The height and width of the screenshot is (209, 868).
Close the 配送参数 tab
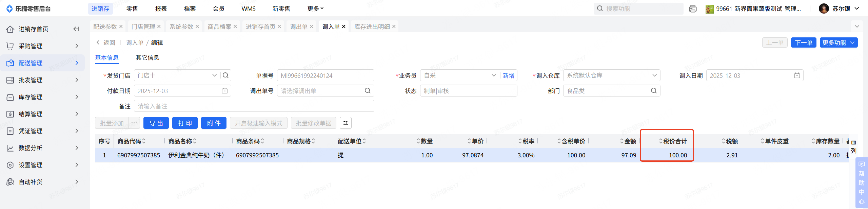(121, 27)
